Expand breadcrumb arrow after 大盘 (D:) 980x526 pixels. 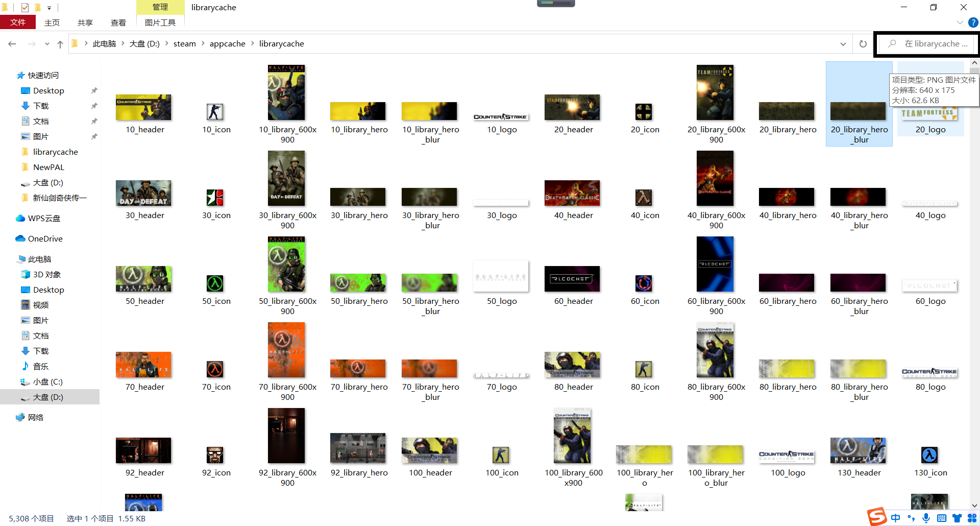coord(166,43)
